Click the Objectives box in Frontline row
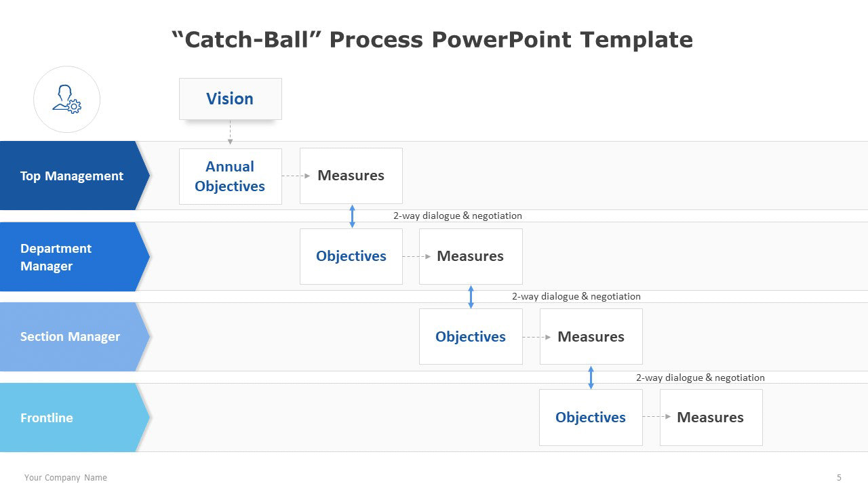 click(591, 418)
